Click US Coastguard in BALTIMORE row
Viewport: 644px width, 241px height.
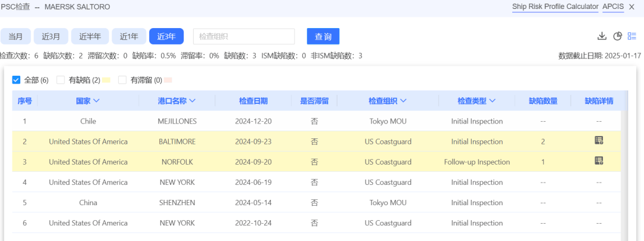point(388,141)
